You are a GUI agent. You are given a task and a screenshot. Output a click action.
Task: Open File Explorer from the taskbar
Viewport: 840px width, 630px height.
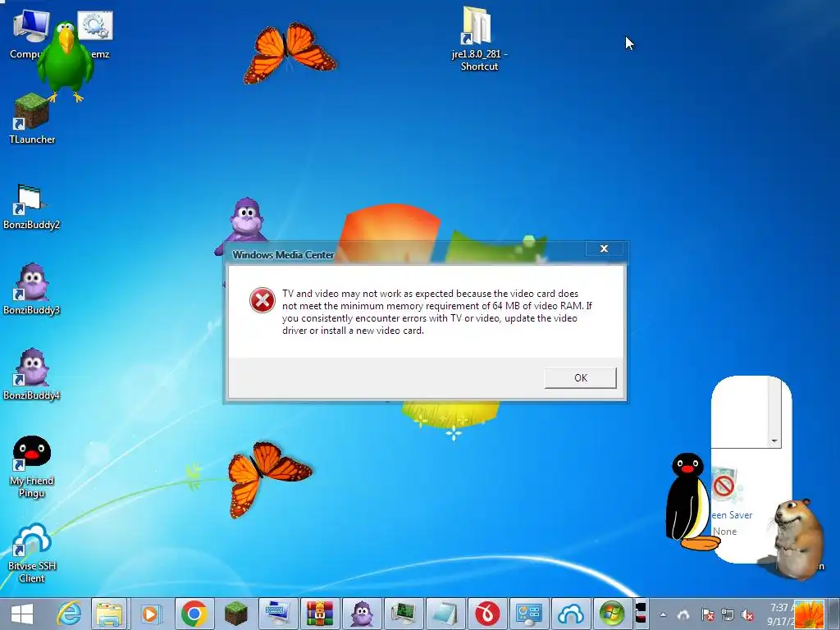pos(110,614)
